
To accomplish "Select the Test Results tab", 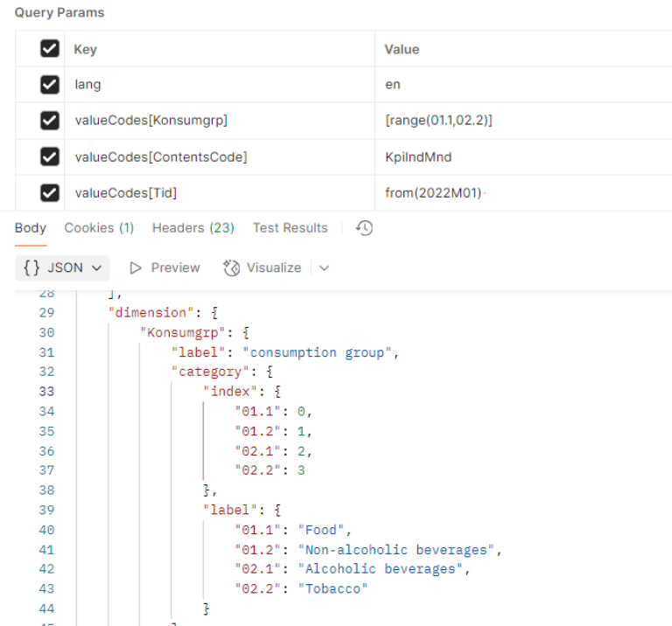I will pyautogui.click(x=290, y=228).
